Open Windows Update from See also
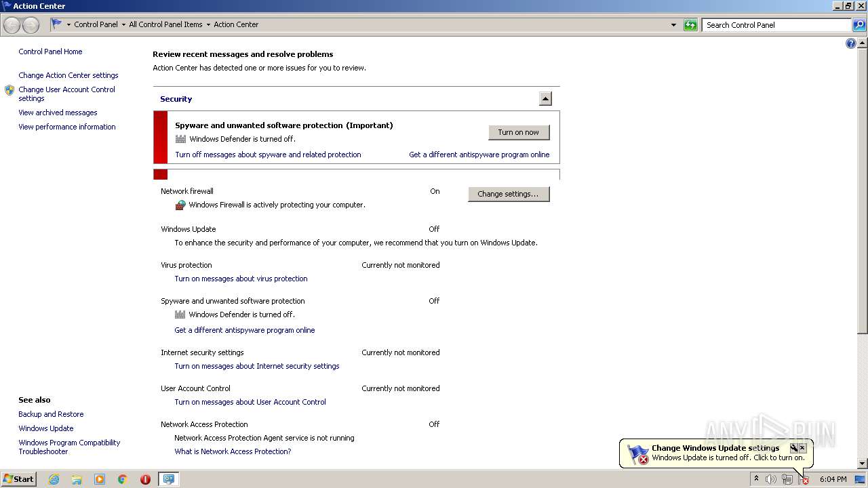 (46, 428)
